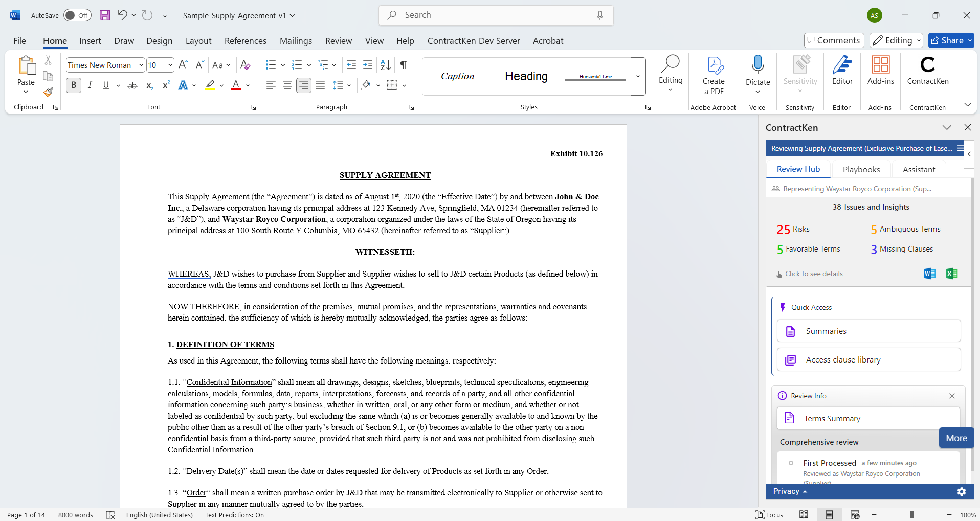The height and width of the screenshot is (521, 980).
Task: Toggle Italic formatting
Action: point(90,85)
